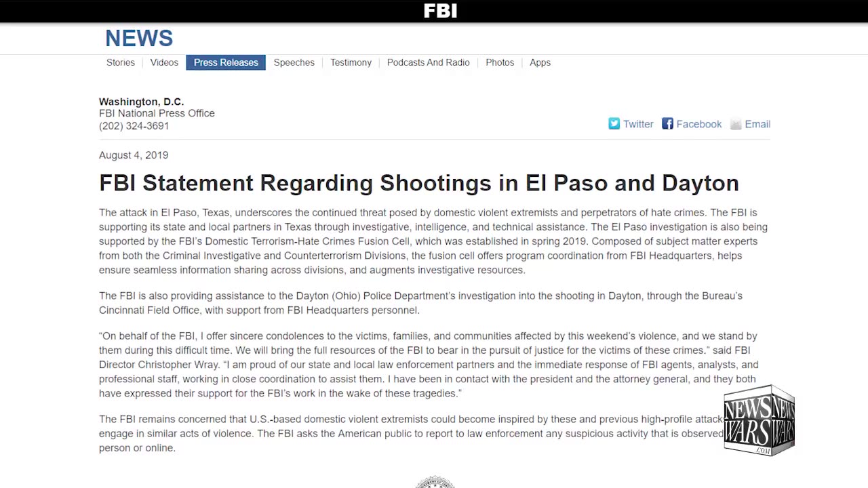The image size is (868, 488).
Task: Share the statement via Facebook link
Action: 698,124
